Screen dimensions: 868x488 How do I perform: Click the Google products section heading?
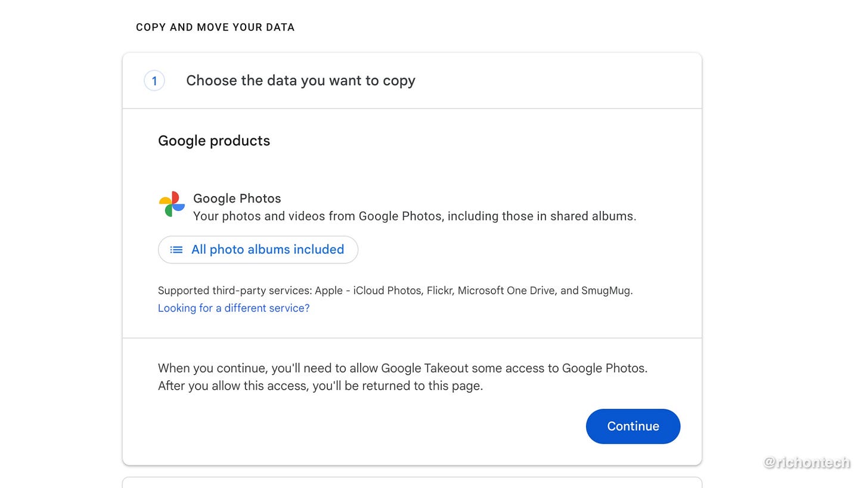pos(214,141)
